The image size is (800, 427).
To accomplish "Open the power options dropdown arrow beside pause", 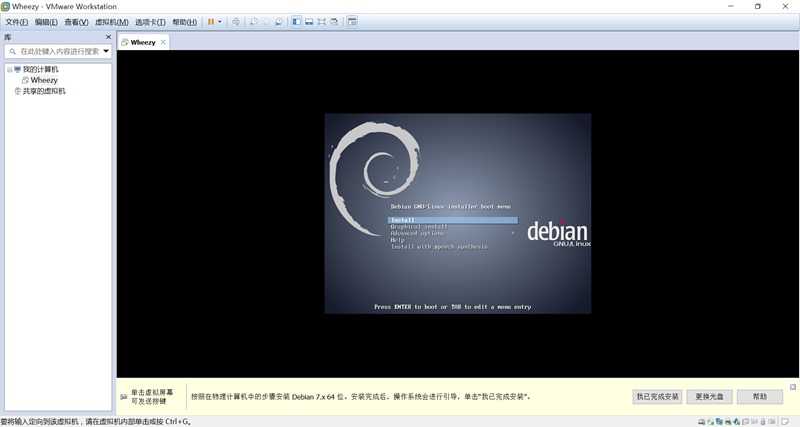I will pos(220,22).
